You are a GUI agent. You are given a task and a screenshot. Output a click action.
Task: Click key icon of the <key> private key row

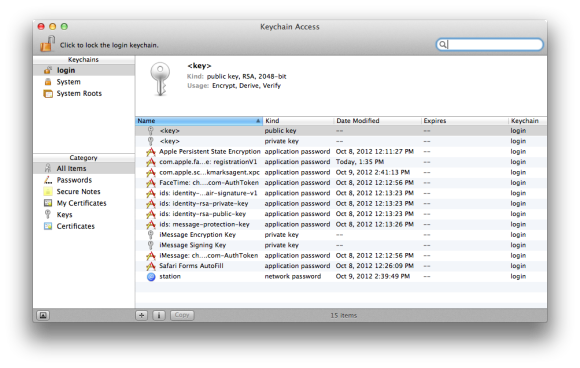[x=151, y=141]
